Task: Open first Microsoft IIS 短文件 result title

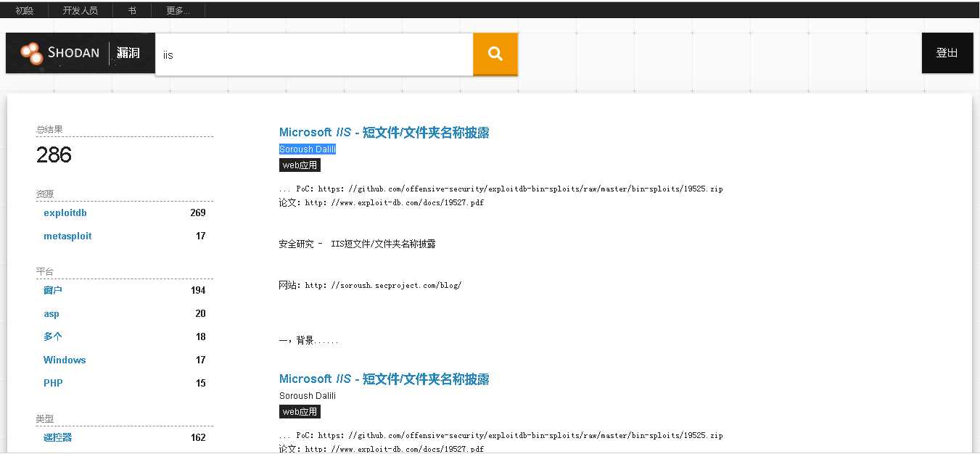Action: pyautogui.click(x=384, y=132)
